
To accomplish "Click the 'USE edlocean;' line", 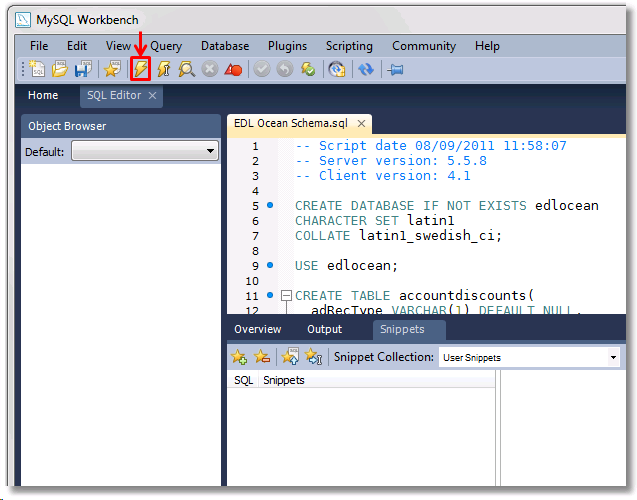I will point(346,266).
